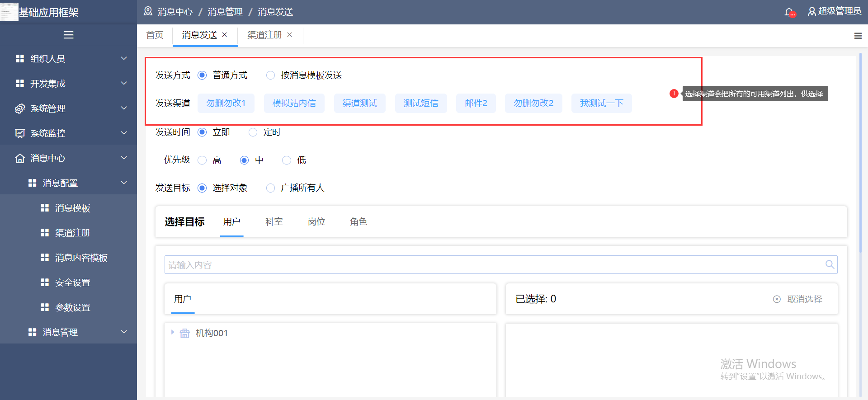868x400 pixels.
Task: Select the 测试短信 channel
Action: 421,103
